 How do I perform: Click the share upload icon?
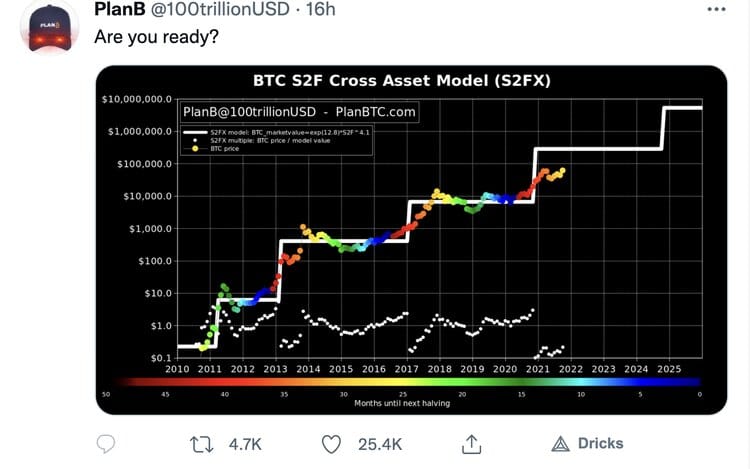[469, 443]
